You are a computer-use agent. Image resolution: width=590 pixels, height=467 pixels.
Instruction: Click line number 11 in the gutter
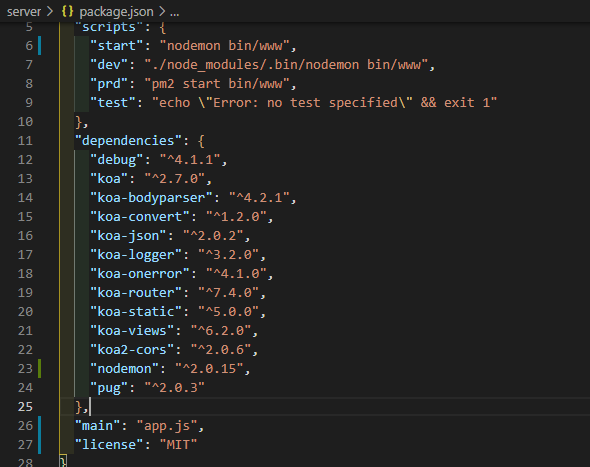click(x=25, y=141)
